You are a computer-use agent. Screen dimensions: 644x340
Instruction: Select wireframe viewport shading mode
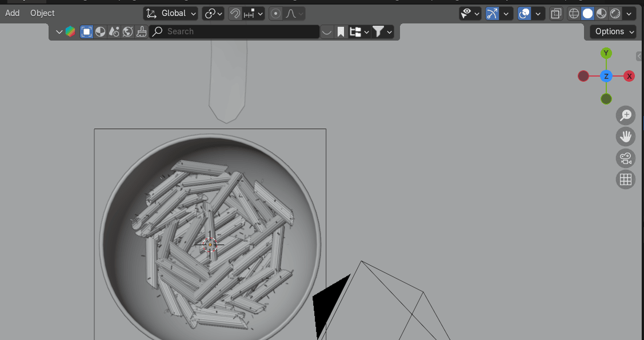click(574, 14)
